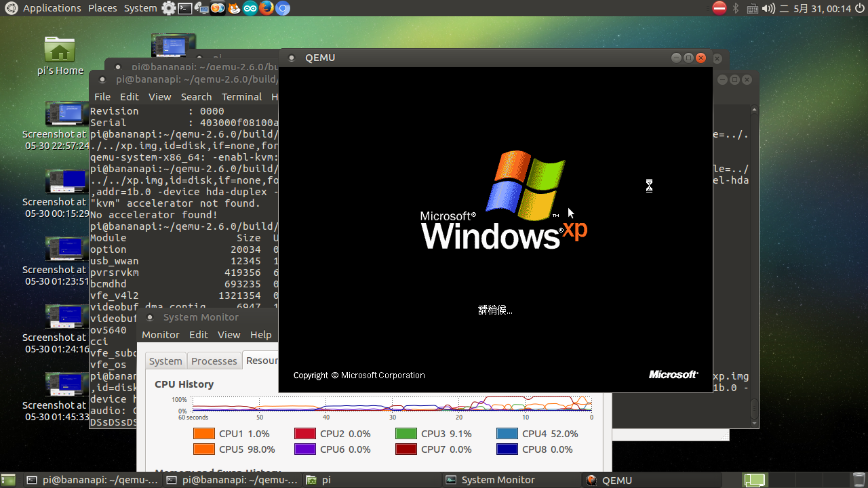The height and width of the screenshot is (488, 868).
Task: Open the power/session menu icon
Action: [860, 8]
